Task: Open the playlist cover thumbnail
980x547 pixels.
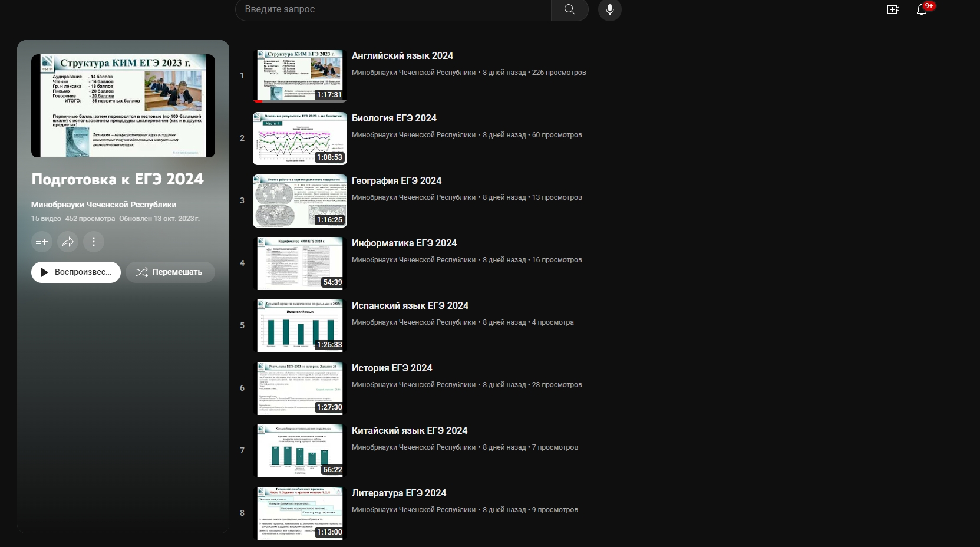Action: [x=123, y=106]
